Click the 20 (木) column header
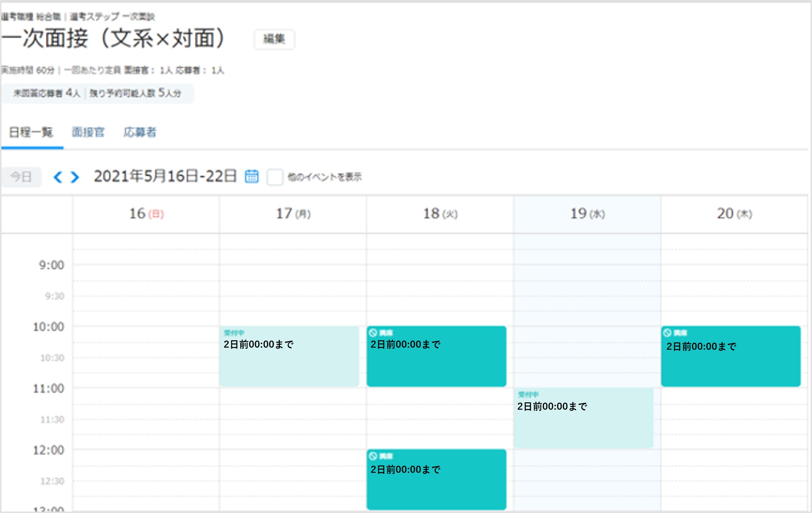 tap(734, 214)
